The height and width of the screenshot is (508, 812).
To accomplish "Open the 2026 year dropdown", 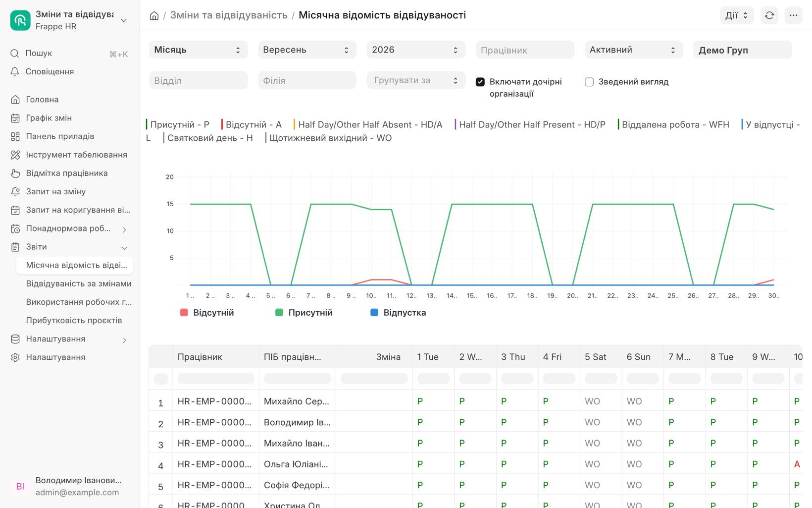I will point(416,50).
